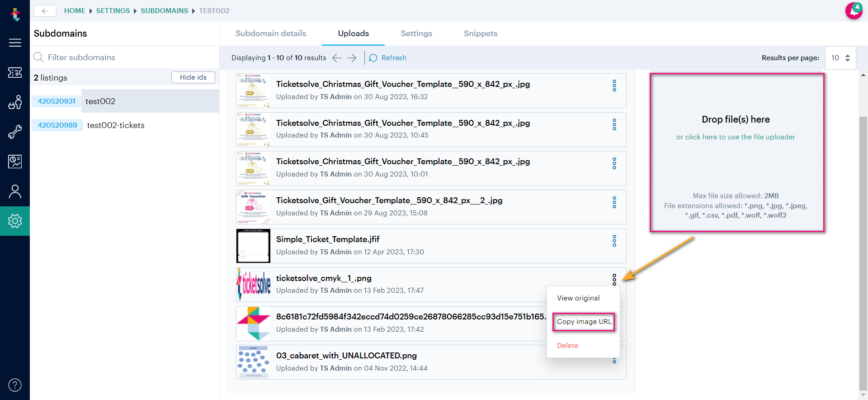Switch to Subdomain details tab
868x400 pixels.
(x=271, y=33)
